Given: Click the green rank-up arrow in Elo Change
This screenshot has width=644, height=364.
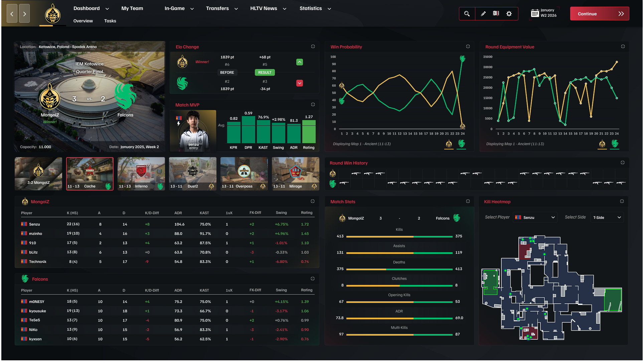Looking at the screenshot, I should [x=300, y=62].
